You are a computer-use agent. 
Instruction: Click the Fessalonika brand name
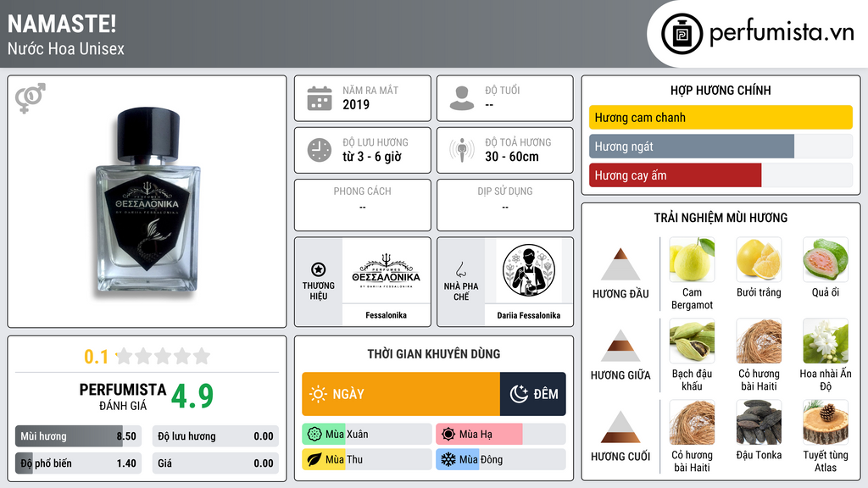[386, 315]
